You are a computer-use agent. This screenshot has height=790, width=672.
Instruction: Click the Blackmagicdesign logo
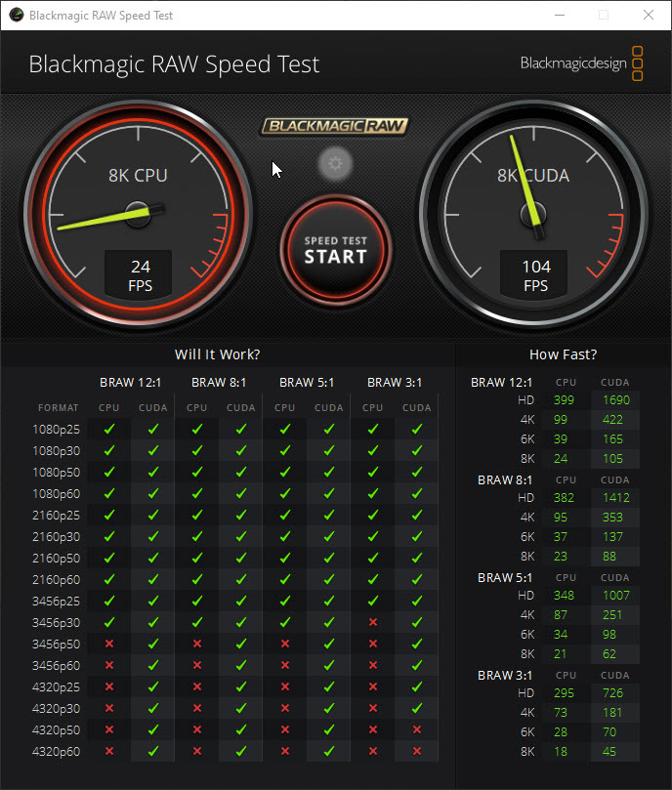tap(581, 63)
